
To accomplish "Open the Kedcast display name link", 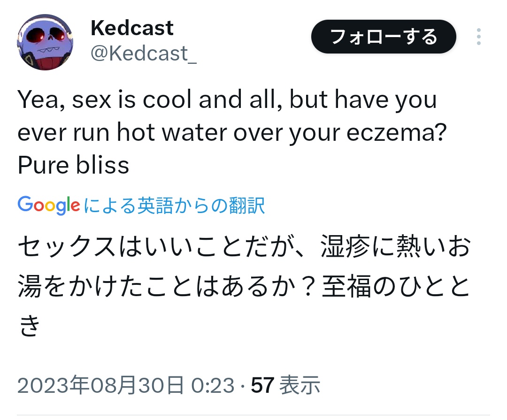I will tap(132, 29).
